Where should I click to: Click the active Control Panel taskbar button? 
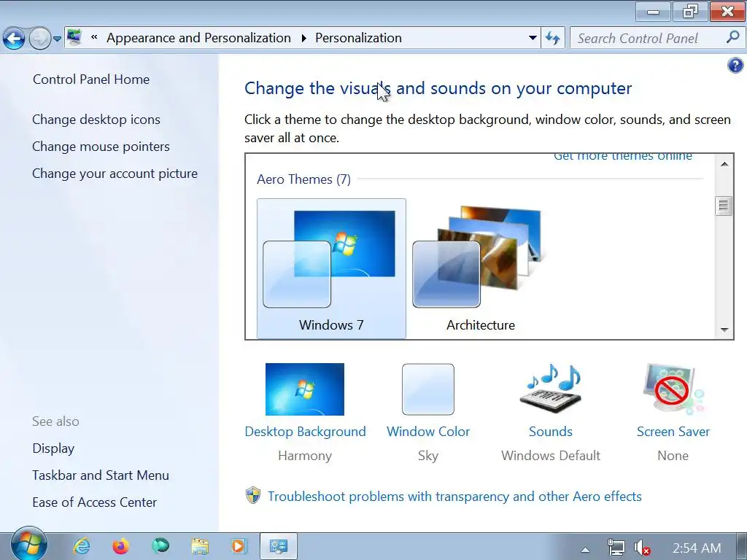pos(279,546)
